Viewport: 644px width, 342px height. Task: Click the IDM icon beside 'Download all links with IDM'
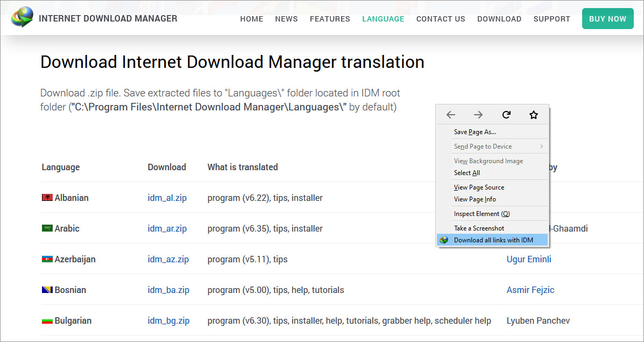coord(445,240)
